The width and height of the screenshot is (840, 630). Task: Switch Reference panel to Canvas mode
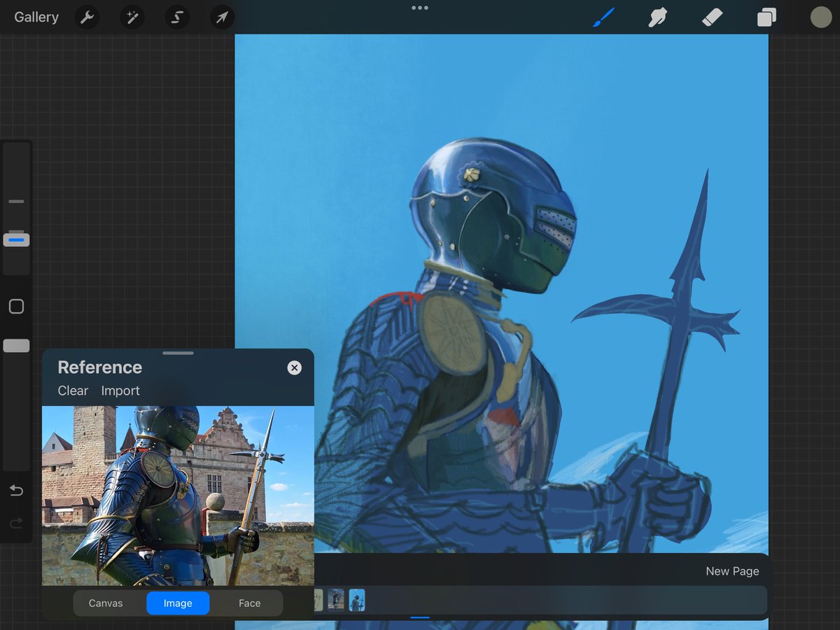(x=106, y=603)
